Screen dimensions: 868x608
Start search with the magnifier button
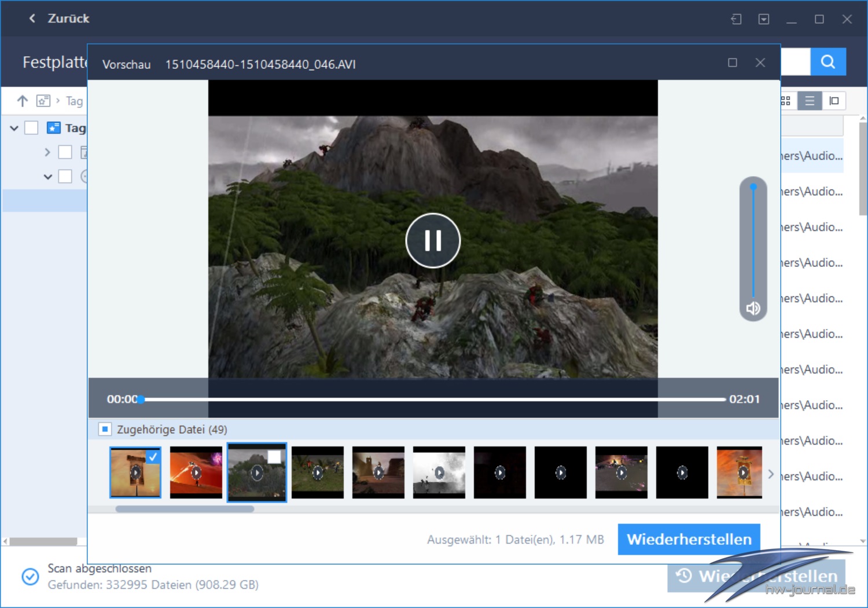click(828, 61)
